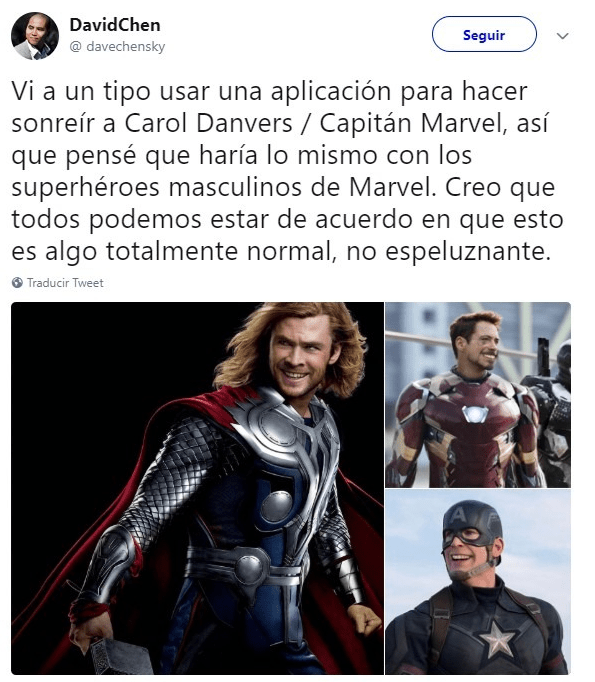Open the DavidChen display name link
This screenshot has width=595, height=682.
115,25
